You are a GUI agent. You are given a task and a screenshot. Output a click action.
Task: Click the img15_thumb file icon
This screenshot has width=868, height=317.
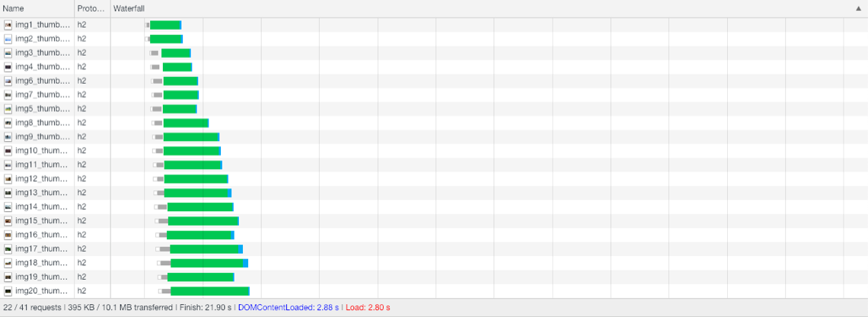point(8,221)
